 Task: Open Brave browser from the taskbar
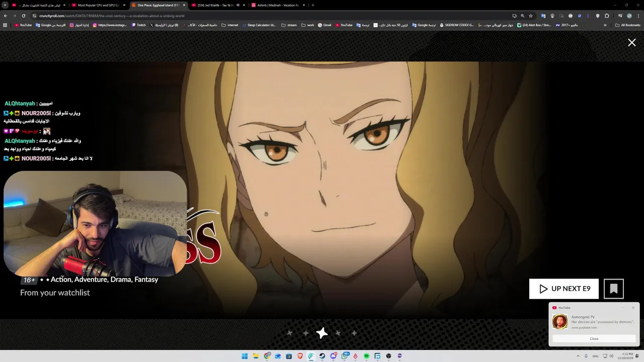[300, 356]
